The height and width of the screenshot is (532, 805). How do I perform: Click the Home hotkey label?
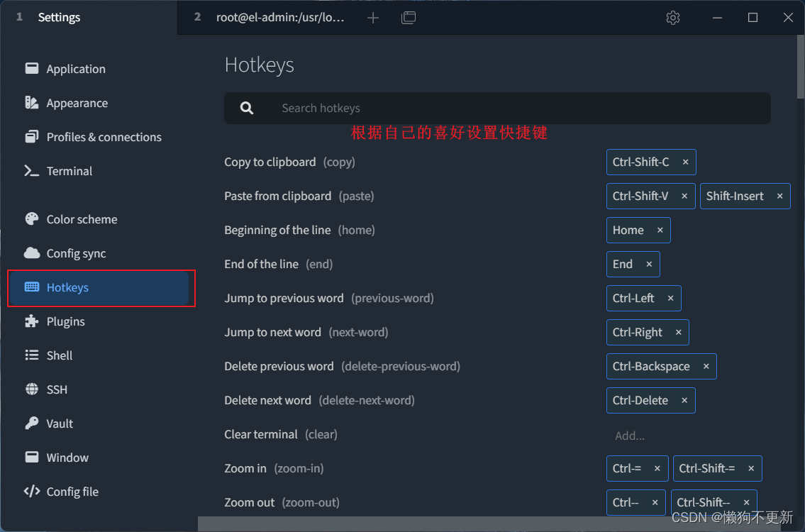[x=628, y=230]
